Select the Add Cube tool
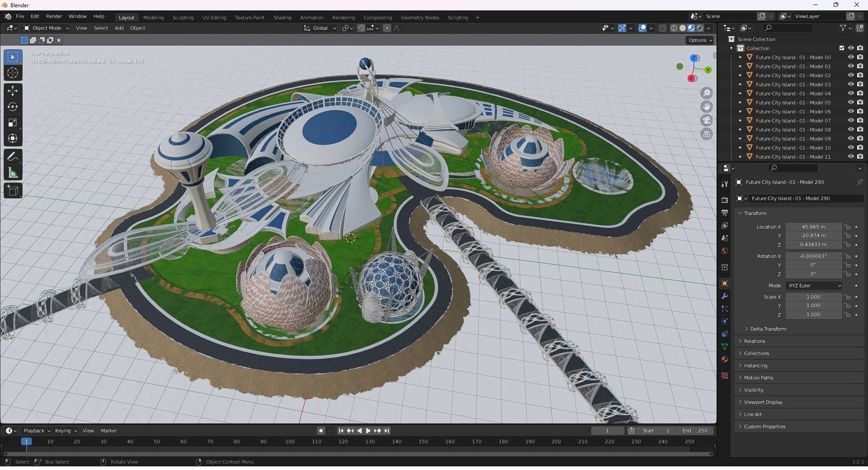The width and height of the screenshot is (868, 470). coord(13,190)
